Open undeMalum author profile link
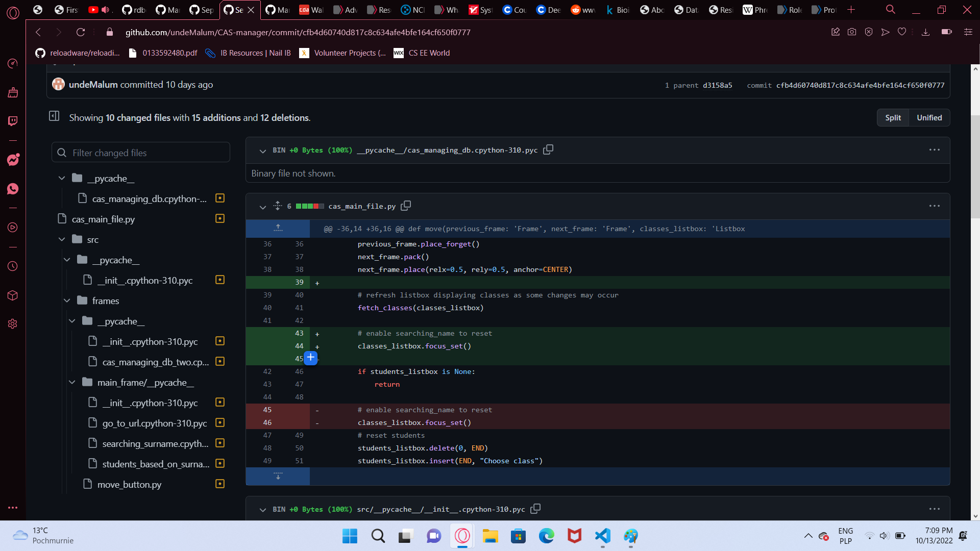980x551 pixels. click(93, 84)
